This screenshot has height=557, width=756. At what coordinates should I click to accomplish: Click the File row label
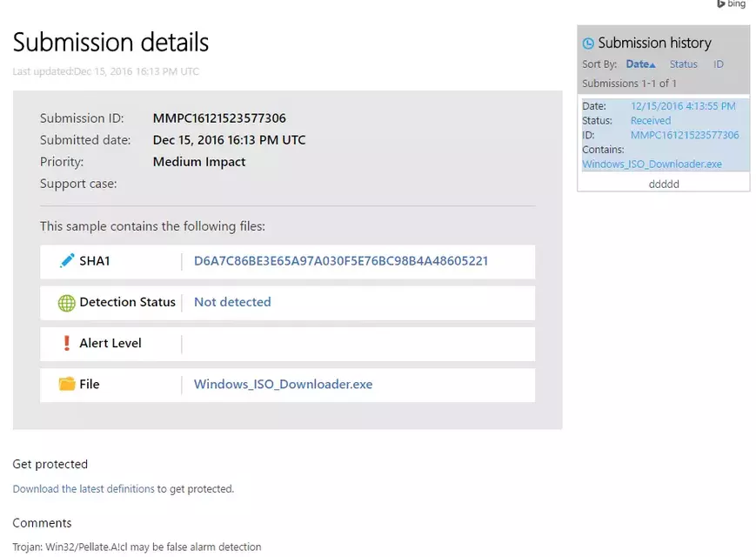coord(90,384)
